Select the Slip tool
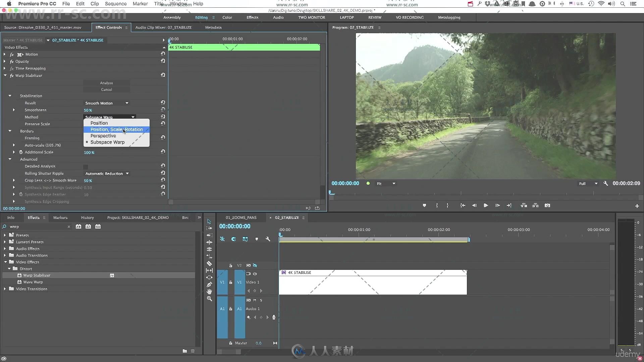Viewport: 644px width, 362px height. click(209, 270)
